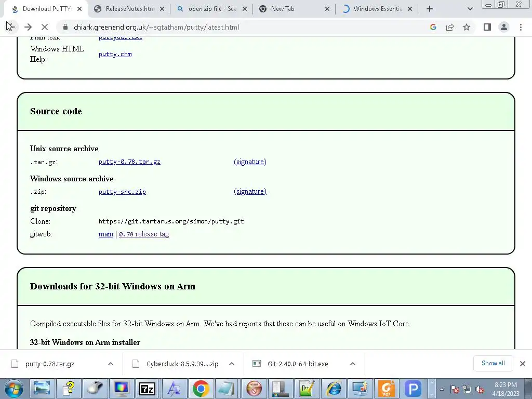Screen dimensions: 532x399
Task: Click the browser forward arrow
Action: 28,27
